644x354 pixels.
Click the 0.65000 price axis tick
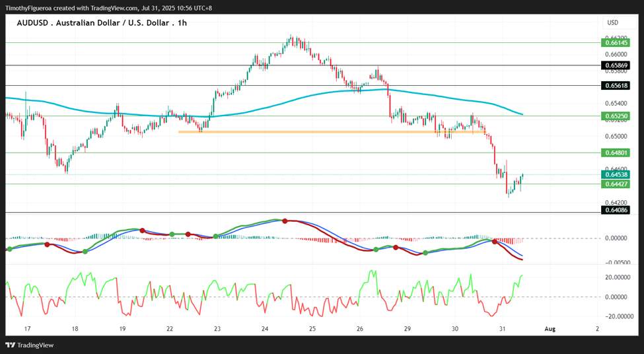click(616, 136)
